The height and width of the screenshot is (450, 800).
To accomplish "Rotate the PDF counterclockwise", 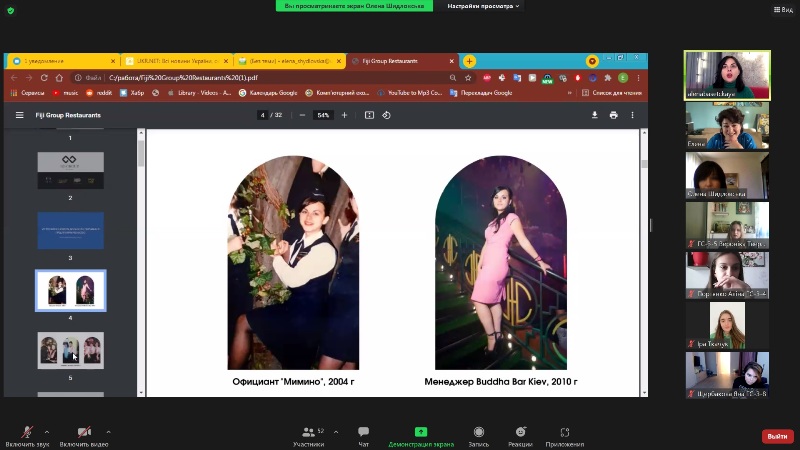I will [x=387, y=115].
